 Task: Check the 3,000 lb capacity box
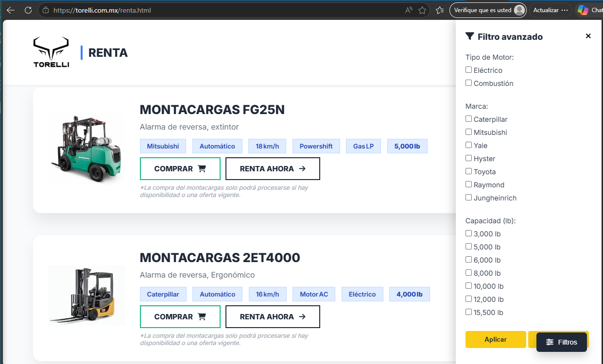(468, 233)
